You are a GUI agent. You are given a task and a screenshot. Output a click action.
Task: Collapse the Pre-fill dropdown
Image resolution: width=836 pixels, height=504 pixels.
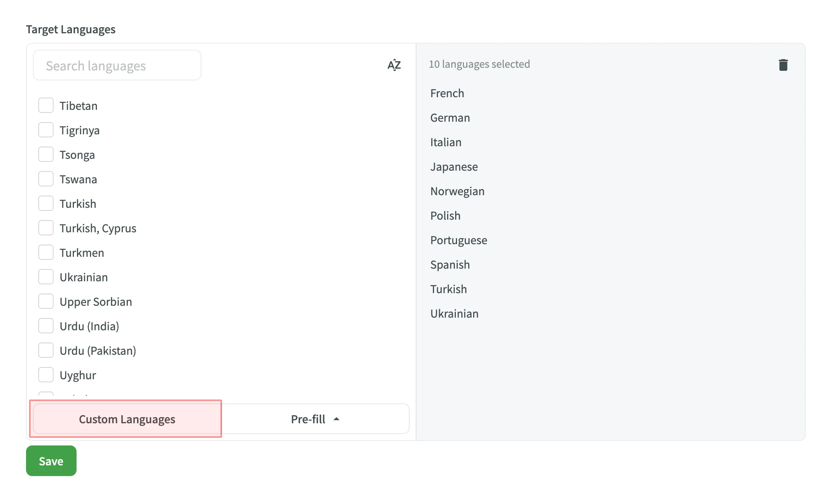click(x=315, y=419)
